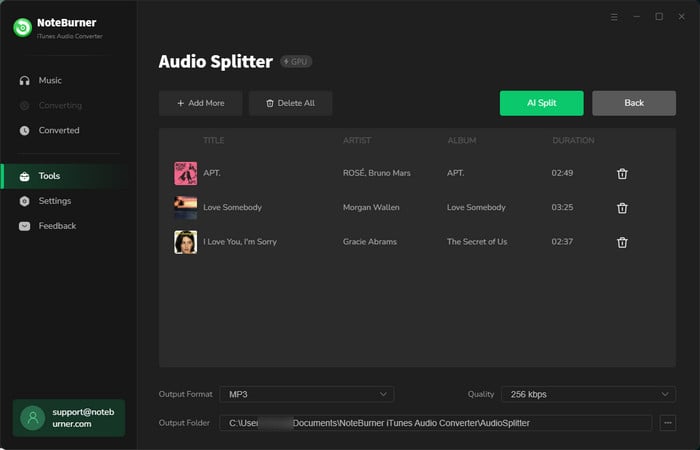Image resolution: width=700 pixels, height=450 pixels.
Task: Click the album cell 'APT.'
Action: [x=455, y=173]
